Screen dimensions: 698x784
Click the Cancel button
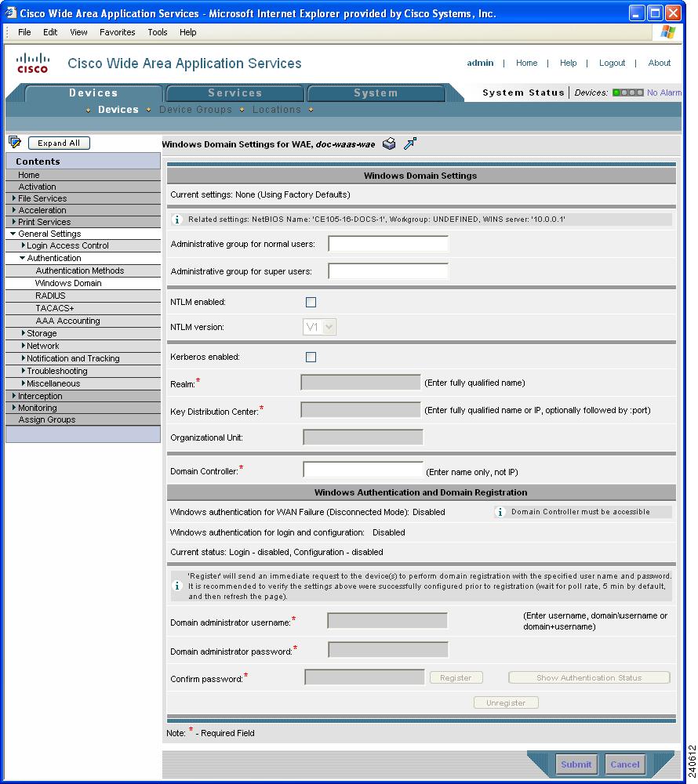pyautogui.click(x=624, y=764)
